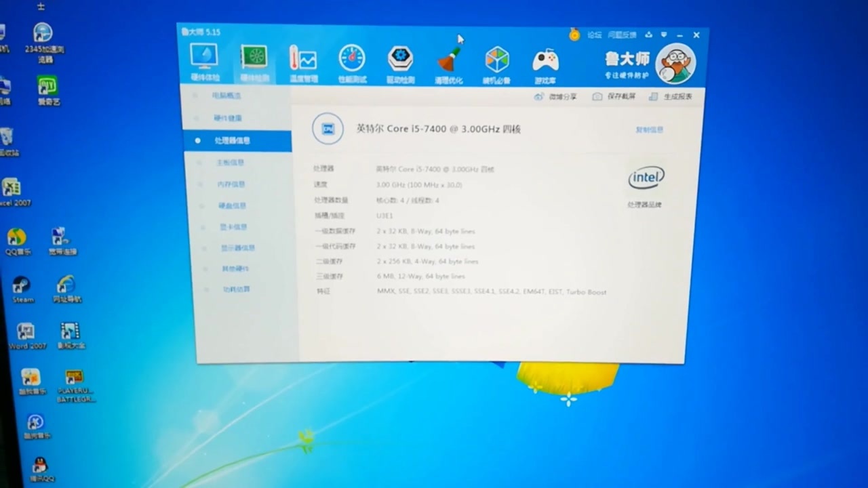Open the 爱奇艺 desktop icon
The width and height of the screenshot is (868, 488).
[x=47, y=90]
